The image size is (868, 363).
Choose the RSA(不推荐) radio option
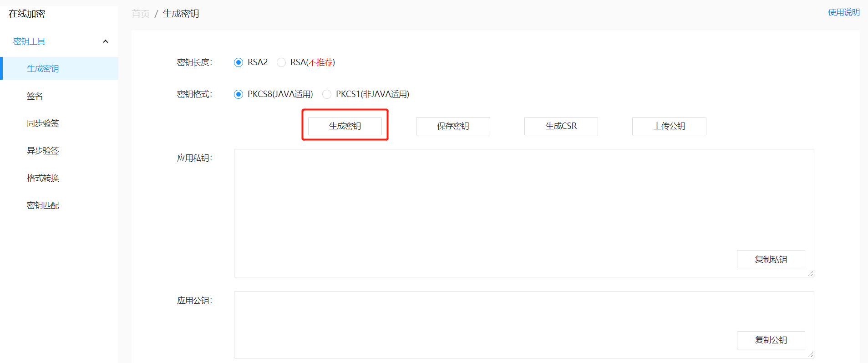(281, 62)
